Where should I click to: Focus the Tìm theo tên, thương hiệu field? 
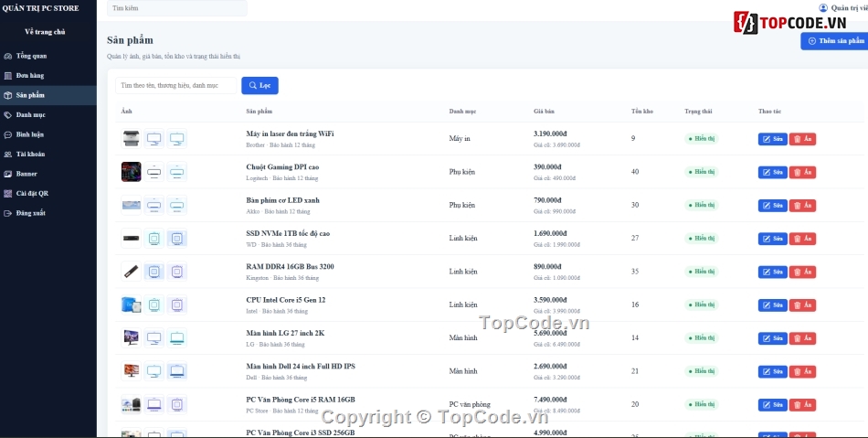(x=176, y=85)
